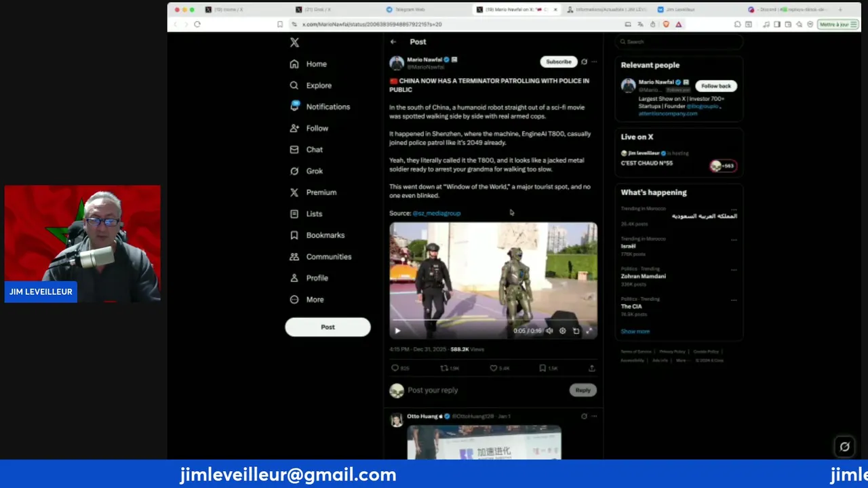Like the post with 5.4K likes
The width and height of the screenshot is (868, 488).
[500, 368]
